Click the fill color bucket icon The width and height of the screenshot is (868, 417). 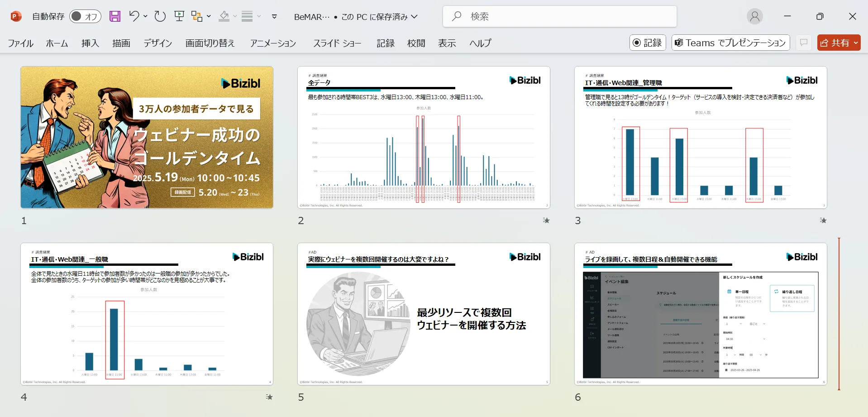224,16
